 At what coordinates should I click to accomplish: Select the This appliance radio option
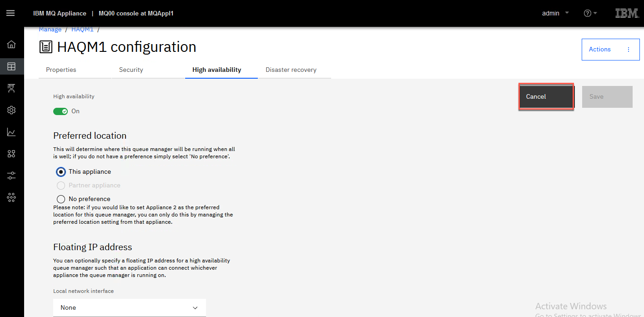point(61,172)
